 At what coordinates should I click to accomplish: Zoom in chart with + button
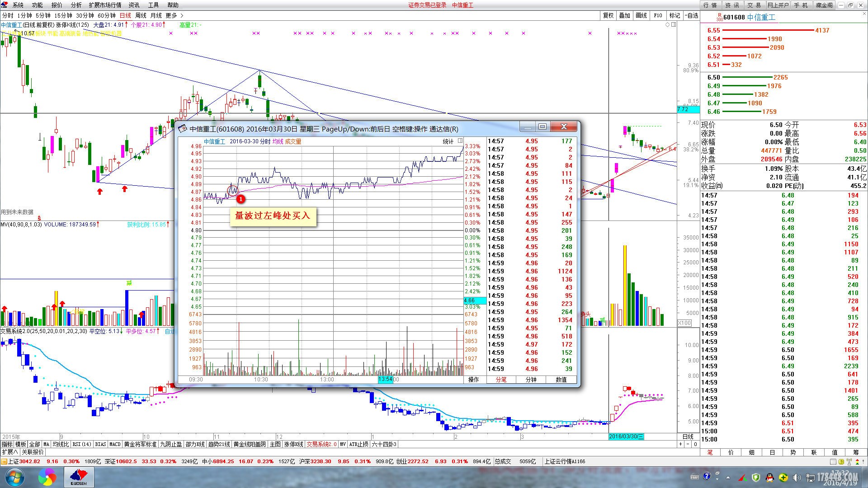[x=680, y=444]
